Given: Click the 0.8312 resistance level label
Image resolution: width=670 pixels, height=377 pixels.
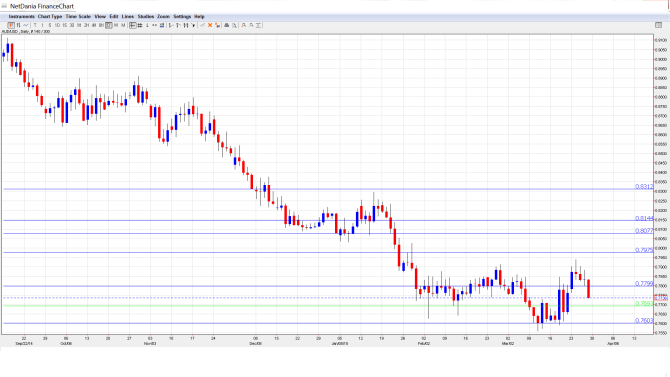Looking at the screenshot, I should [x=644, y=186].
